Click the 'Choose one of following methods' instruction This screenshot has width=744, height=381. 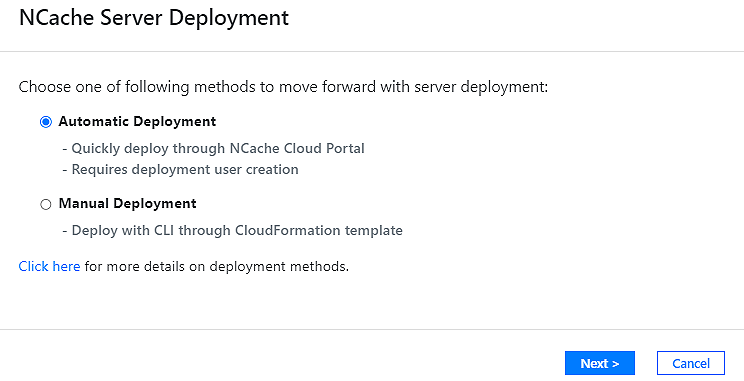pos(283,87)
